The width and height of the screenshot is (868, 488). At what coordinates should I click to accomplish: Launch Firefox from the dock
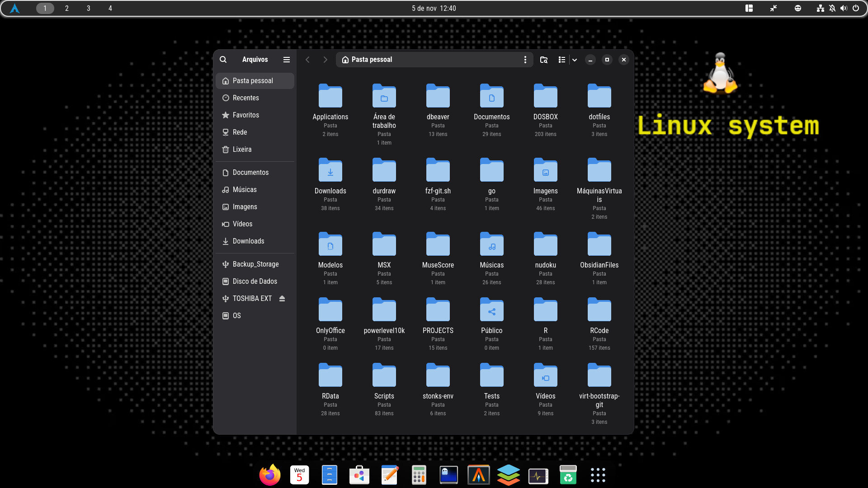[270, 475]
